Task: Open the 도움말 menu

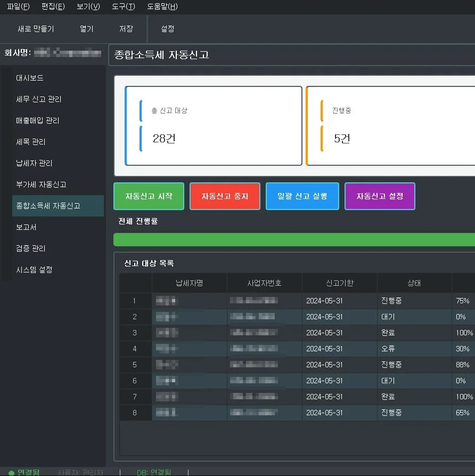Action: (x=161, y=7)
